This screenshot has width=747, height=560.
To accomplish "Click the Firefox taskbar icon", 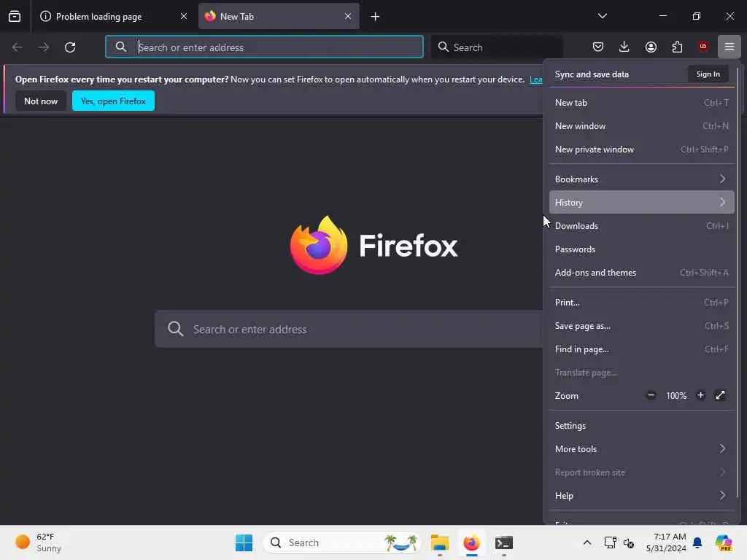I will point(472,542).
